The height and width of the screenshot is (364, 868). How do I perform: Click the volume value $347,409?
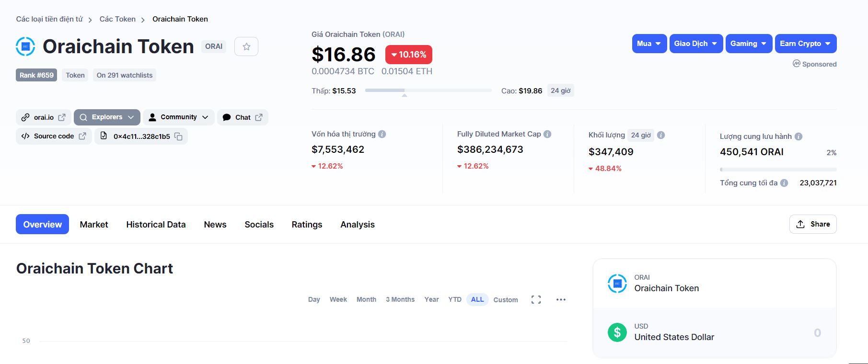[611, 152]
